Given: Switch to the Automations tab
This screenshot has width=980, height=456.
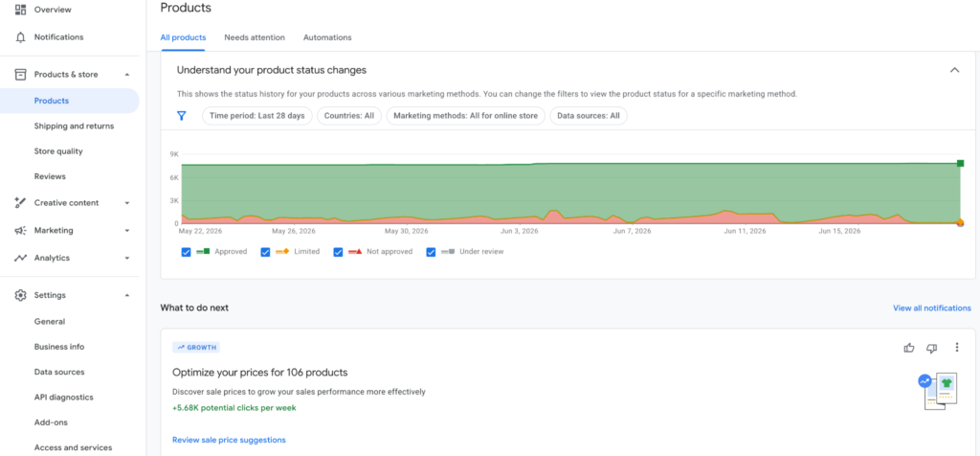Looking at the screenshot, I should (327, 37).
